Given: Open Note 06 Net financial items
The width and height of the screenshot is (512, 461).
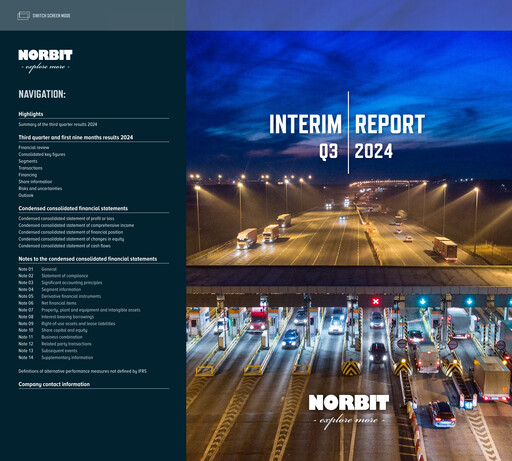Looking at the screenshot, I should (47, 303).
